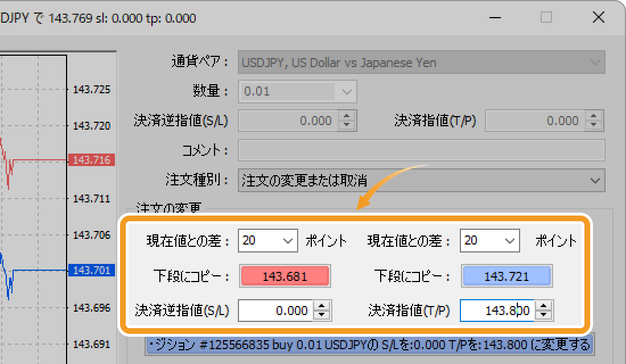Minimize the order dialog window
This screenshot has width=626, height=364.
pyautogui.click(x=495, y=18)
